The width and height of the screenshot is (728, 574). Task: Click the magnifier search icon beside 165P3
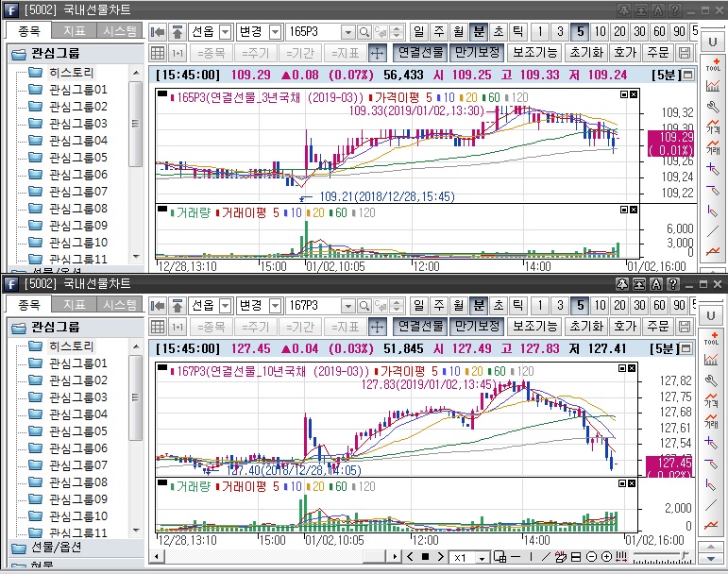point(364,31)
